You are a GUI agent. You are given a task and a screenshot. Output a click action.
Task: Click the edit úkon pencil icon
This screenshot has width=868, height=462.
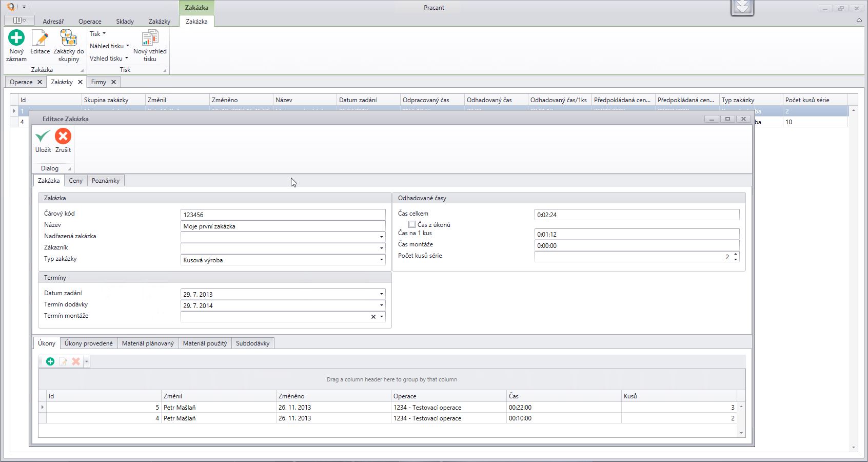63,361
